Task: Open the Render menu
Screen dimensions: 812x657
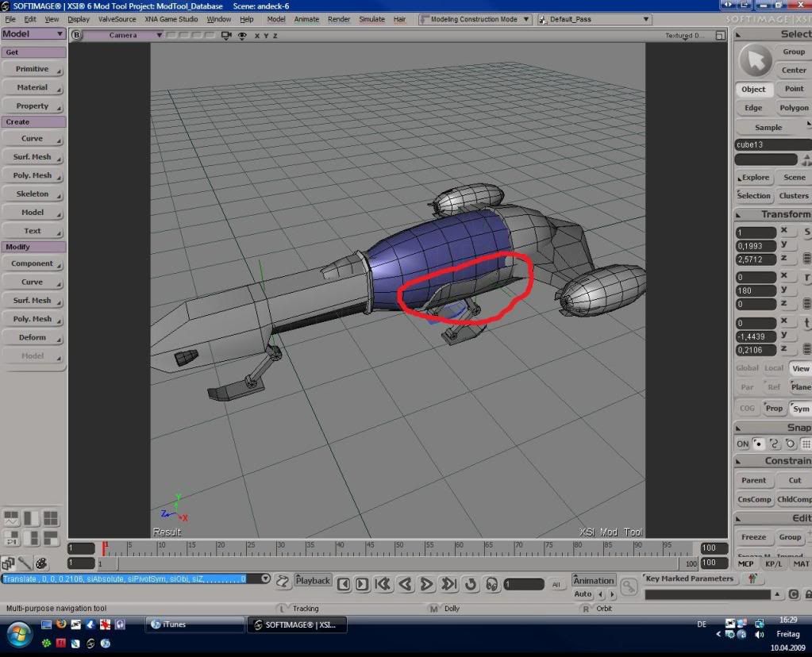Action: [x=339, y=19]
